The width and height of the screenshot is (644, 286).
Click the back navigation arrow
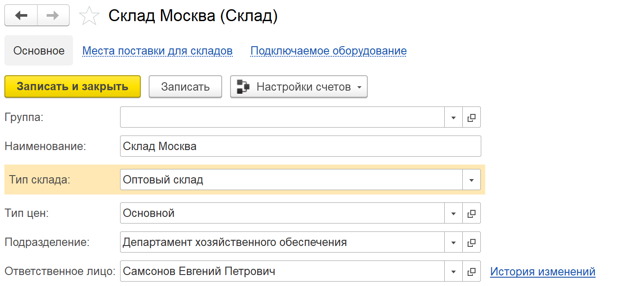coord(21,16)
